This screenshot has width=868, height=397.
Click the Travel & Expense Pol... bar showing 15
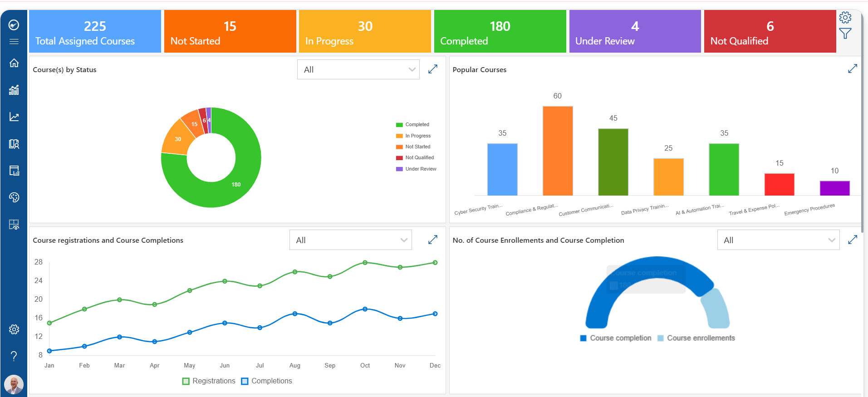(779, 184)
